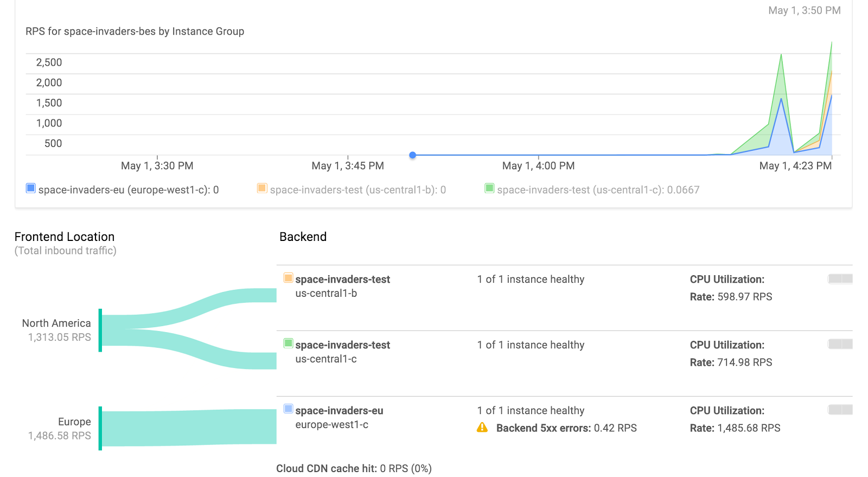Image resolution: width=868 pixels, height=477 pixels.
Task: Click the orange us-central1-b legend swatch
Action: [262, 188]
